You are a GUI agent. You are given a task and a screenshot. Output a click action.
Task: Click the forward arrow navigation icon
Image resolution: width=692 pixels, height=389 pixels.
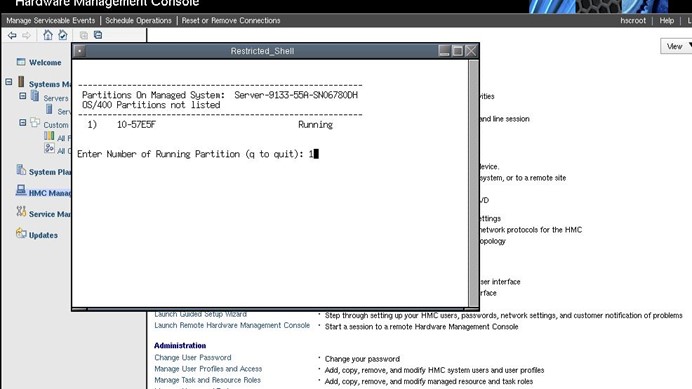(x=26, y=35)
